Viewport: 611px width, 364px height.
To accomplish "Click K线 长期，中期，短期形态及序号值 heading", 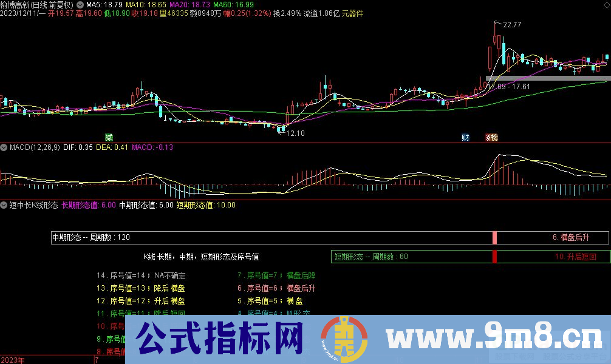I will [201, 257].
